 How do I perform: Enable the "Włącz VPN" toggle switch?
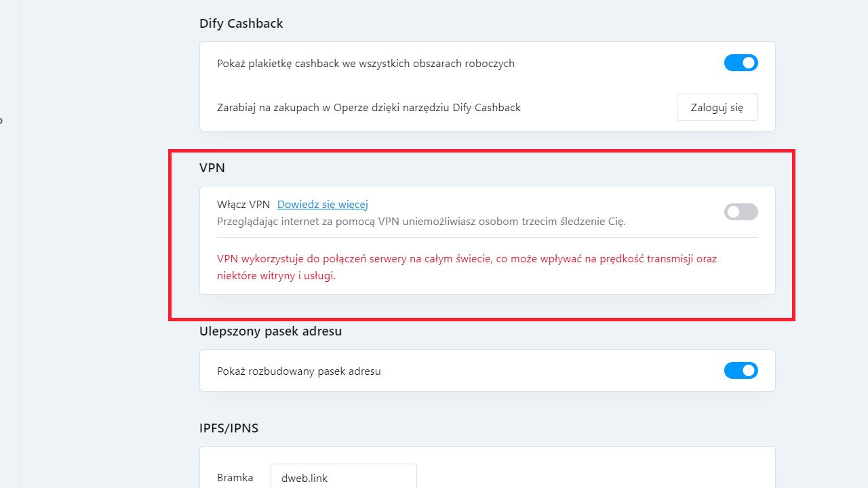741,211
